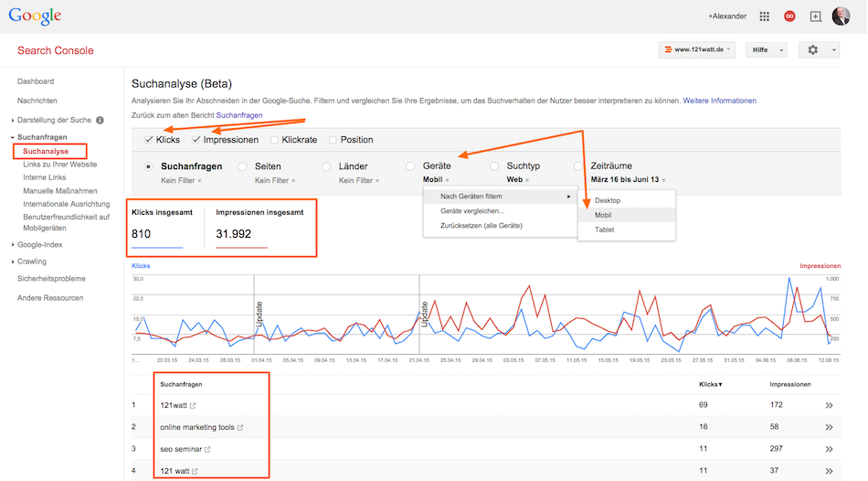Select the Seiten radio button

pos(242,166)
